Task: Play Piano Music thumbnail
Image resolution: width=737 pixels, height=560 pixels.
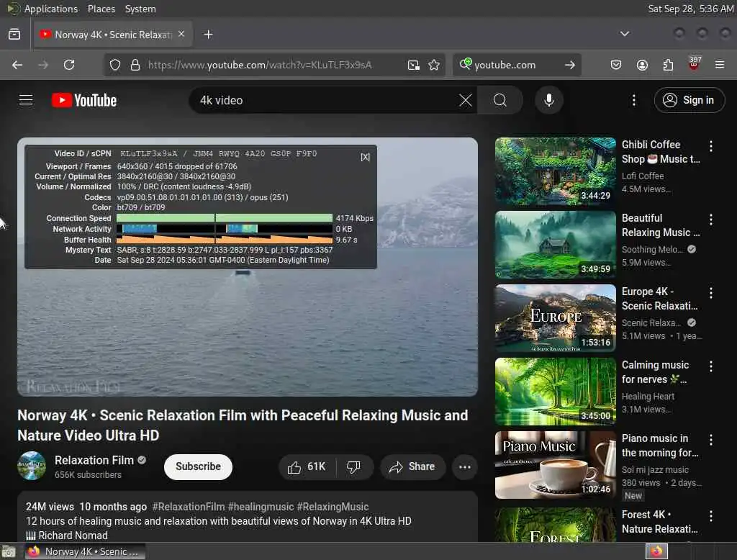Action: (555, 464)
